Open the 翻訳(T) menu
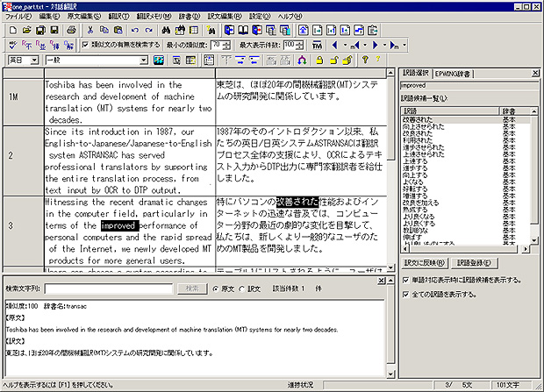The width and height of the screenshot is (544, 392). pyautogui.click(x=118, y=17)
